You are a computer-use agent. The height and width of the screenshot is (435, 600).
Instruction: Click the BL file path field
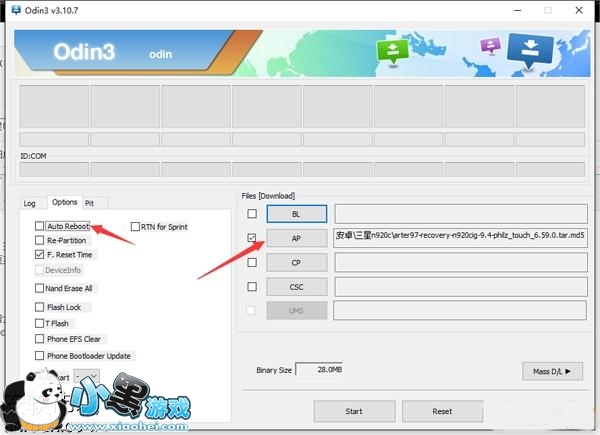coord(461,214)
